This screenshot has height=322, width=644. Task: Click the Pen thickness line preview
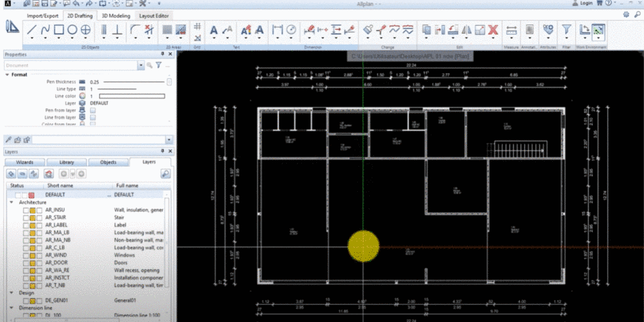coord(133,82)
